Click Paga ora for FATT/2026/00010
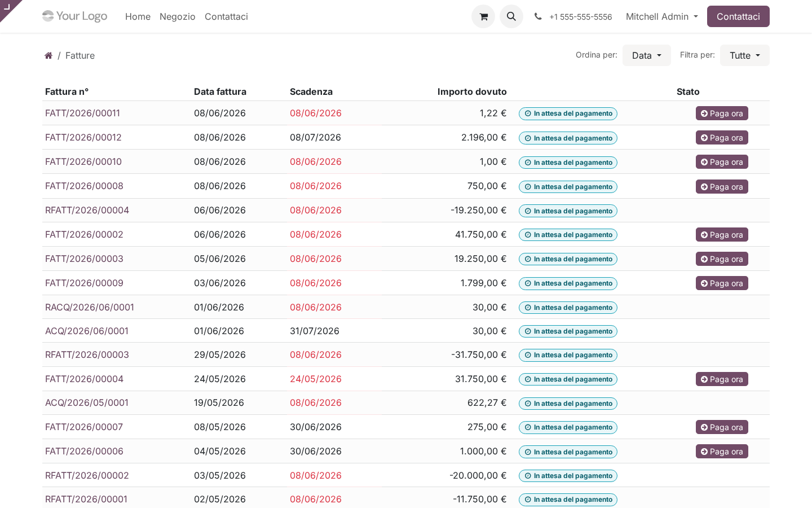This screenshot has height=508, width=812. (722, 162)
